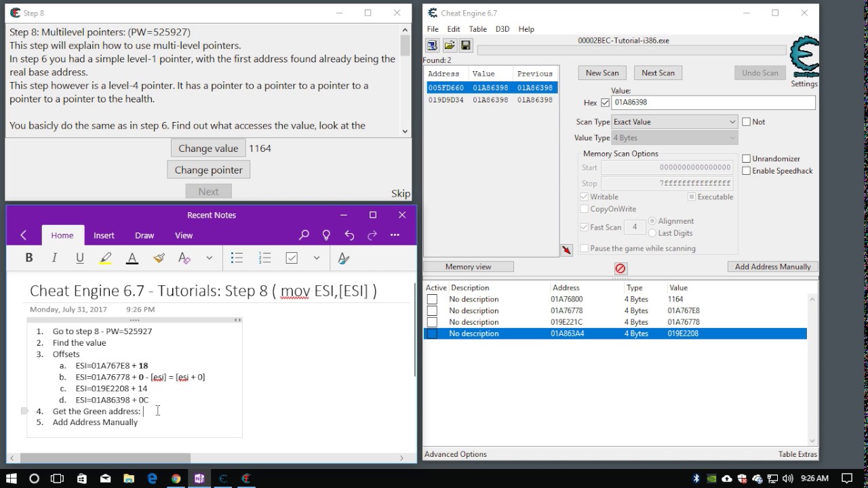Click Change pointer in Step 8 window
The image size is (868, 488).
208,170
